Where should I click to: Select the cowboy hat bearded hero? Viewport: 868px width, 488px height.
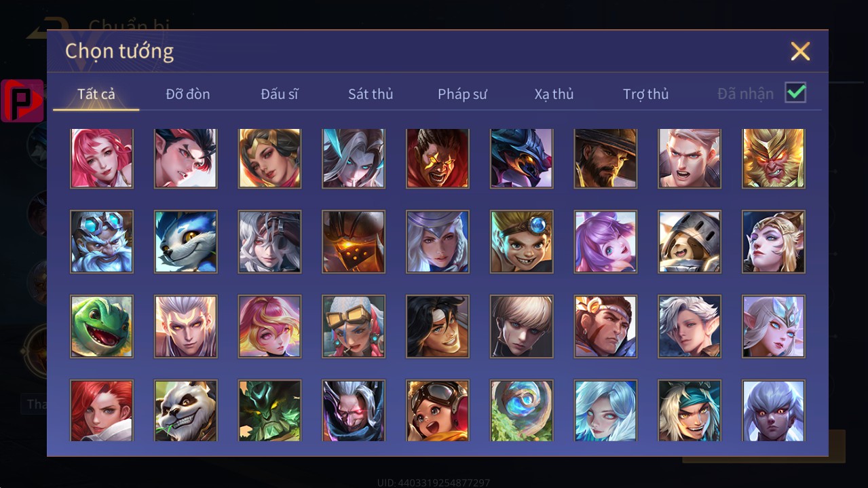[x=605, y=158]
